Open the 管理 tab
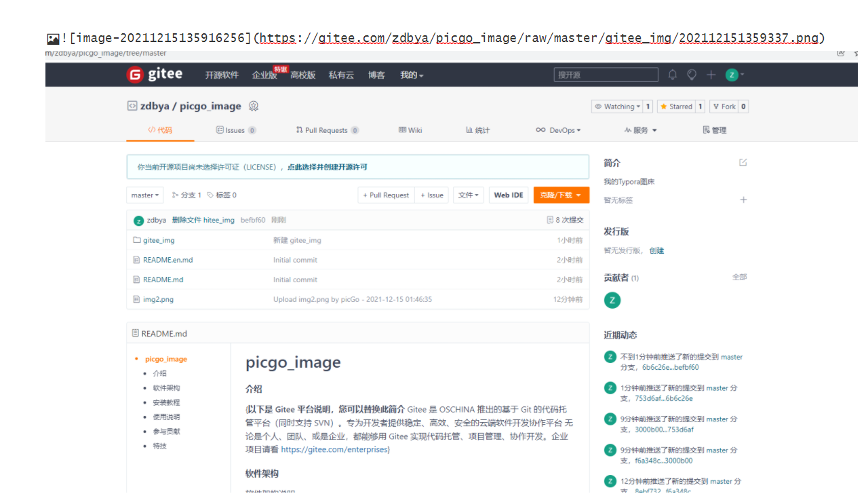The image size is (868, 496). pos(715,130)
